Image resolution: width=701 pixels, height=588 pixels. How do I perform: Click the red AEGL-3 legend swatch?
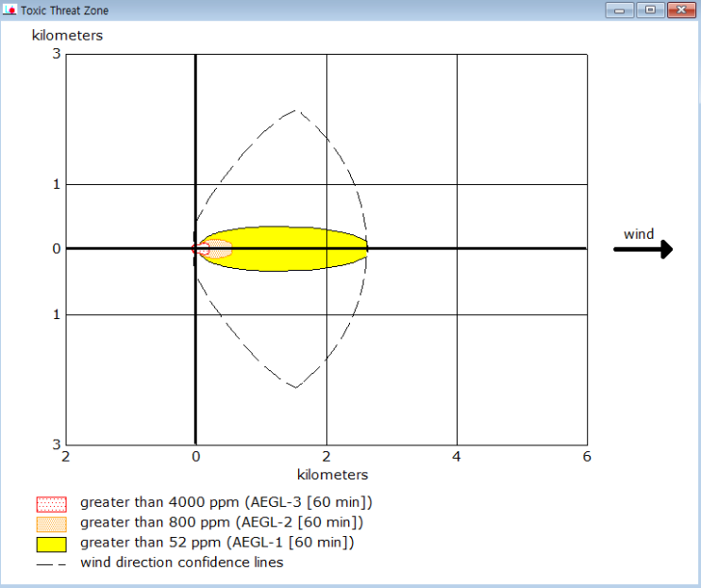(51, 504)
